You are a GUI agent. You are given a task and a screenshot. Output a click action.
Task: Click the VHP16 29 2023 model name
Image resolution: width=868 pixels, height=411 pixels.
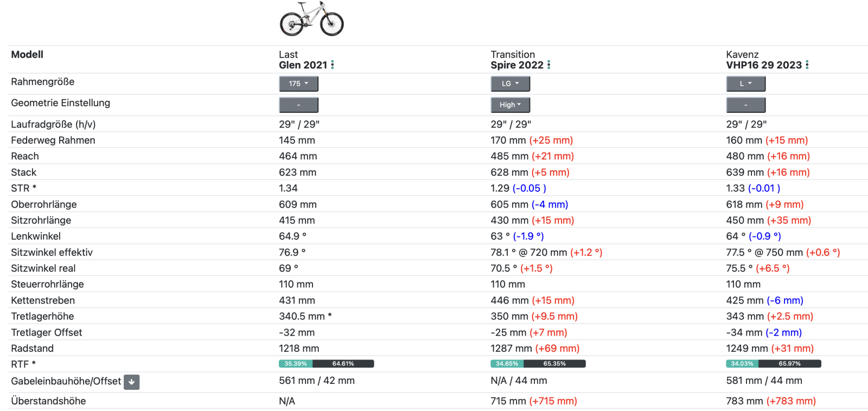coord(763,65)
